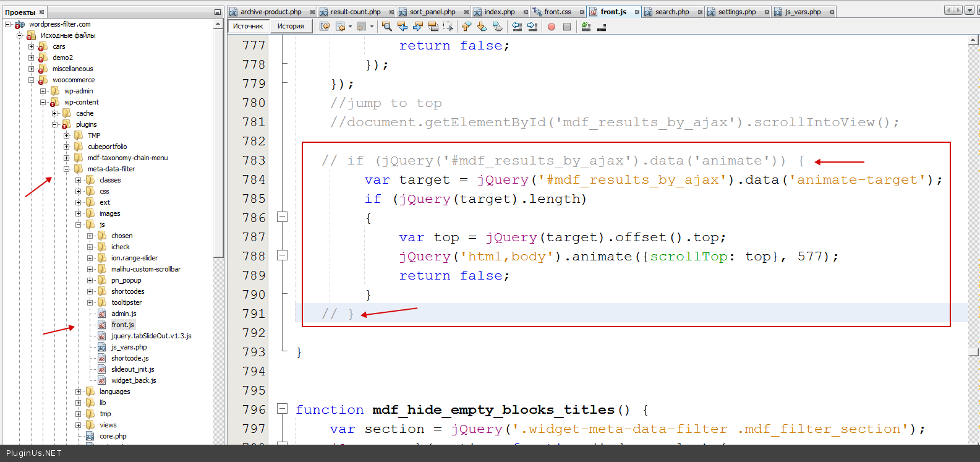Go to previous search occurrence
980x462 pixels.
(x=403, y=26)
